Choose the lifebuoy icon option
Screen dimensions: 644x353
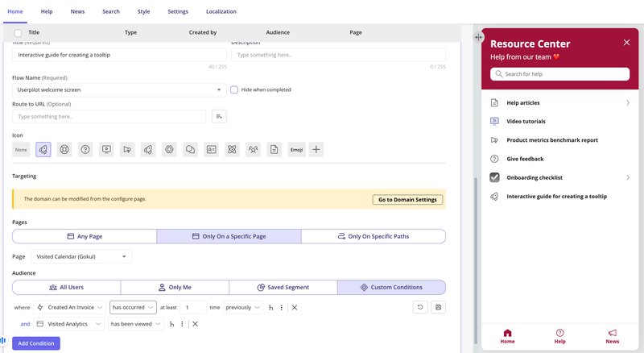pos(64,149)
